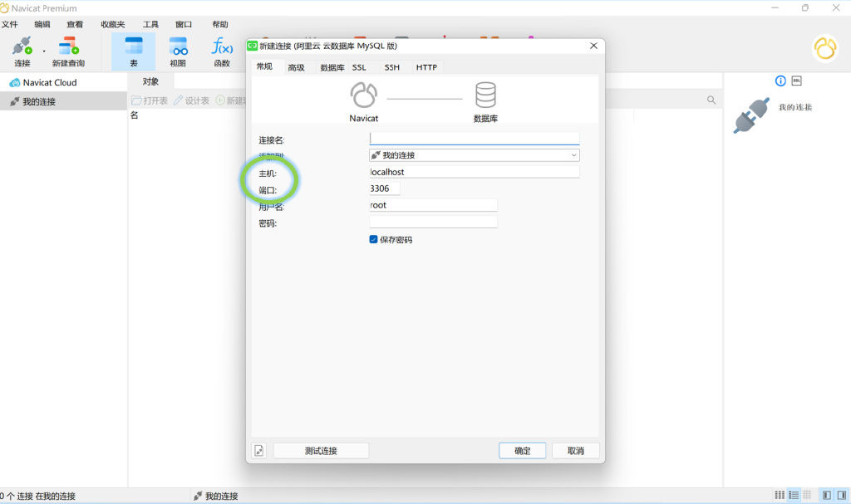851x504 pixels.
Task: Click the 端口 port field showing 3306
Action: [x=384, y=188]
